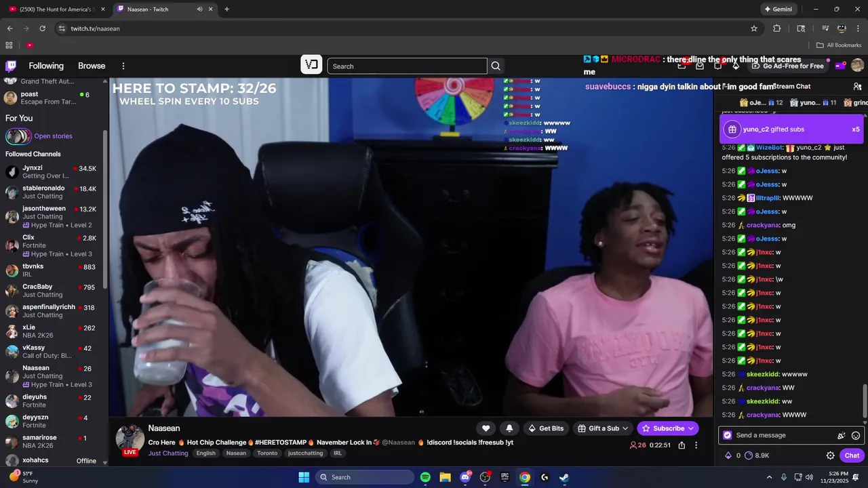Open Discord from taskbar
The image size is (868, 488).
tap(465, 477)
